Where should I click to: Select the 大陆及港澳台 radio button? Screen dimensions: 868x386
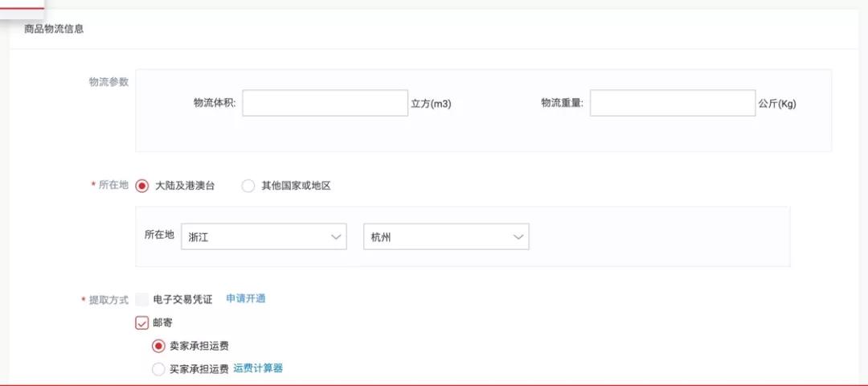pos(141,186)
